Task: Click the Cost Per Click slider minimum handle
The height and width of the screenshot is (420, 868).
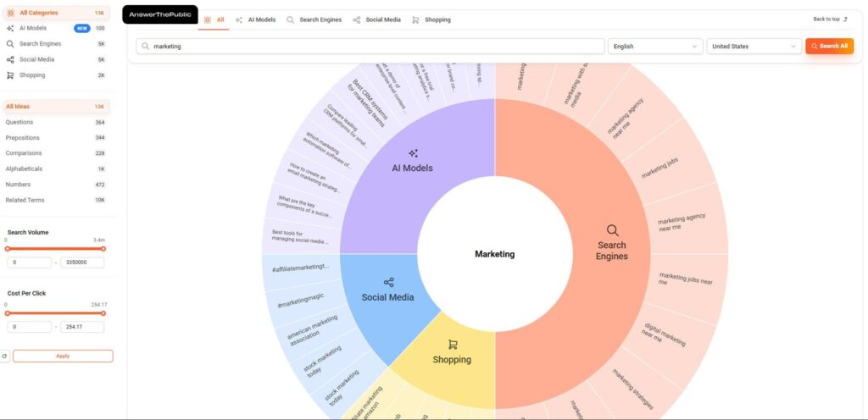Action: (x=7, y=313)
